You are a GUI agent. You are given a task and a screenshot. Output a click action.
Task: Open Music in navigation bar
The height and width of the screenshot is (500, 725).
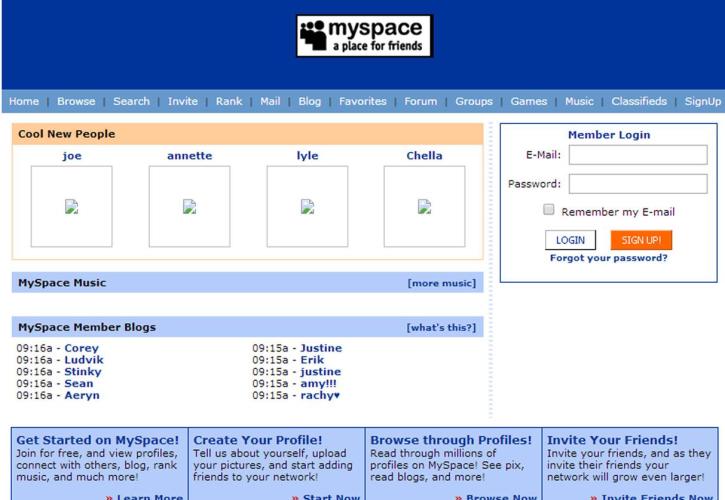click(x=579, y=101)
